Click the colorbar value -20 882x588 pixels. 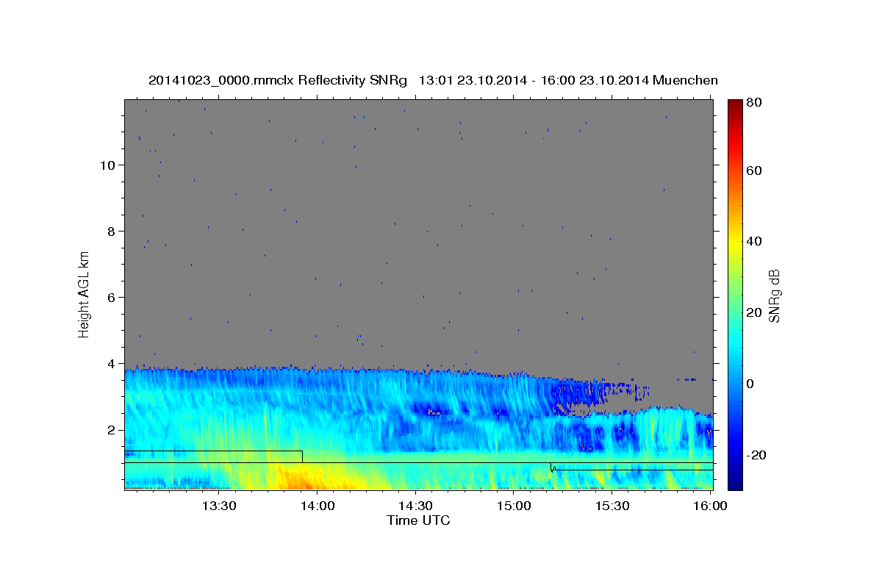pyautogui.click(x=757, y=455)
